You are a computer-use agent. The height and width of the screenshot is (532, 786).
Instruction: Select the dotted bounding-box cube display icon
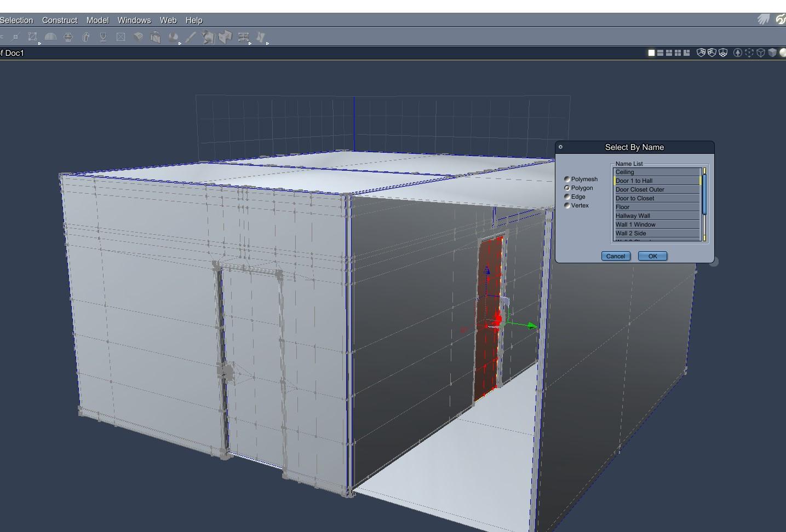749,53
